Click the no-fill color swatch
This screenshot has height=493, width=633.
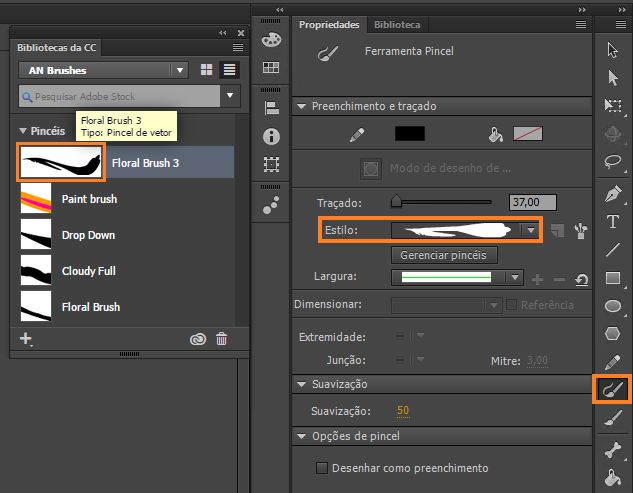[x=528, y=134]
